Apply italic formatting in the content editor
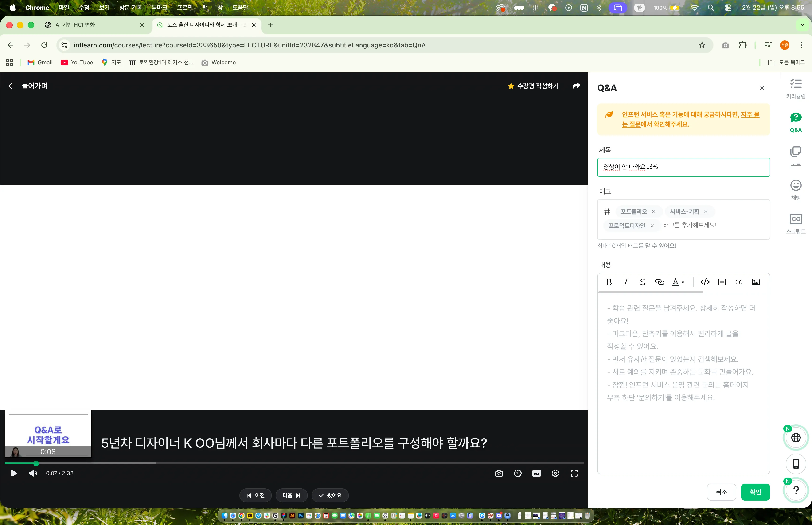Screen dimensions: 812x525 click(x=626, y=282)
